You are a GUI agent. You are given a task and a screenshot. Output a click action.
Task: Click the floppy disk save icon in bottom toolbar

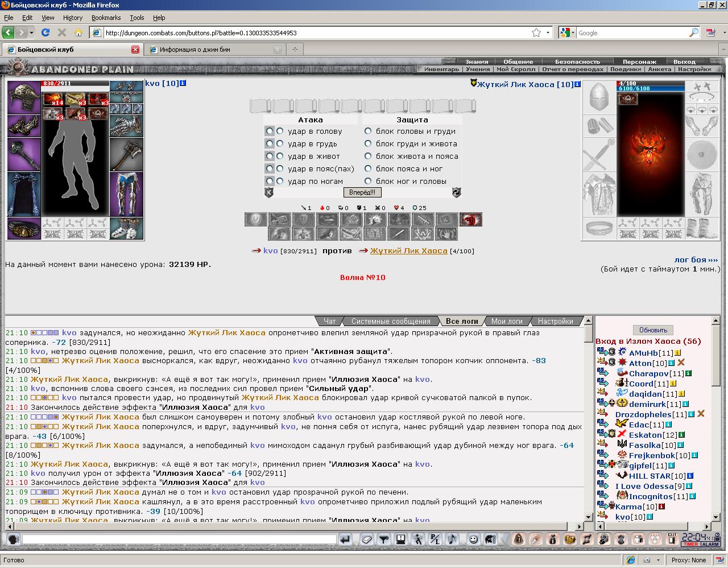click(x=401, y=538)
